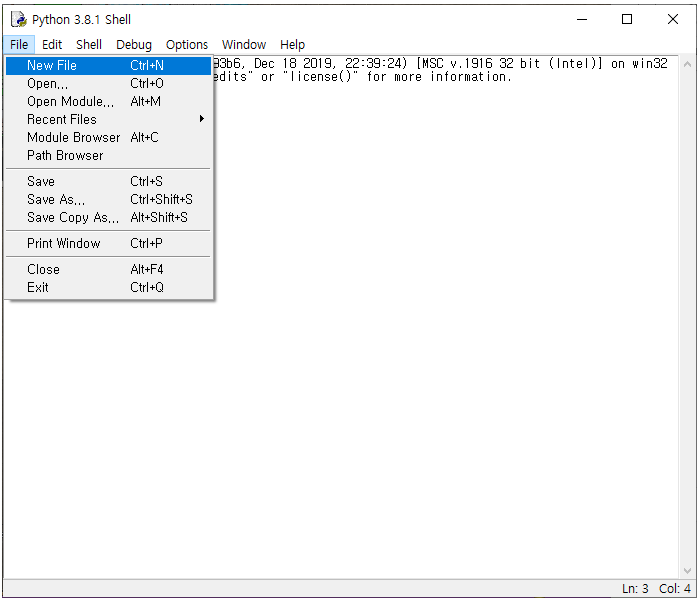
Task: Click the scrollbar up arrow
Action: click(x=687, y=65)
